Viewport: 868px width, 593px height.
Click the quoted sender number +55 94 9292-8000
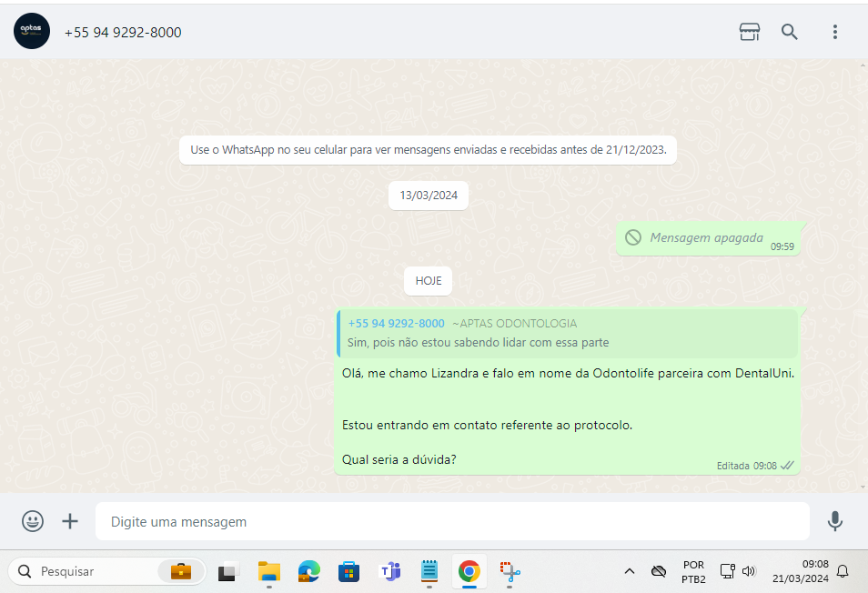point(397,324)
